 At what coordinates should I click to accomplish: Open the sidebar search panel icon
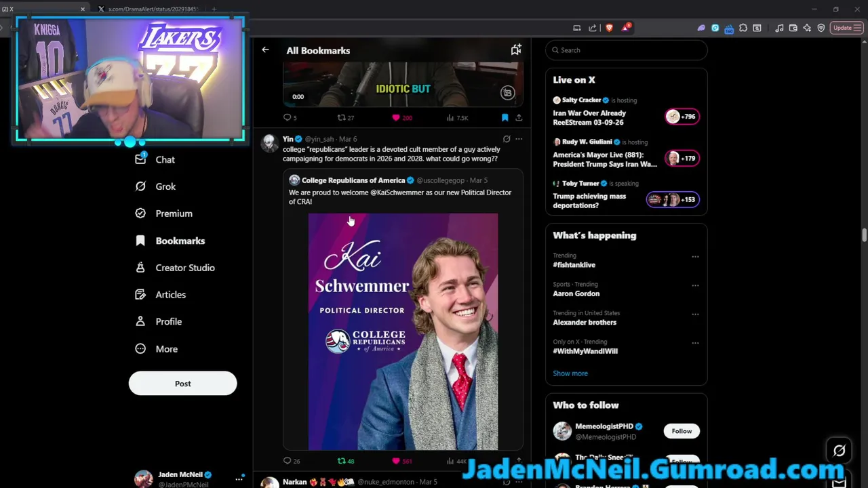(757, 28)
